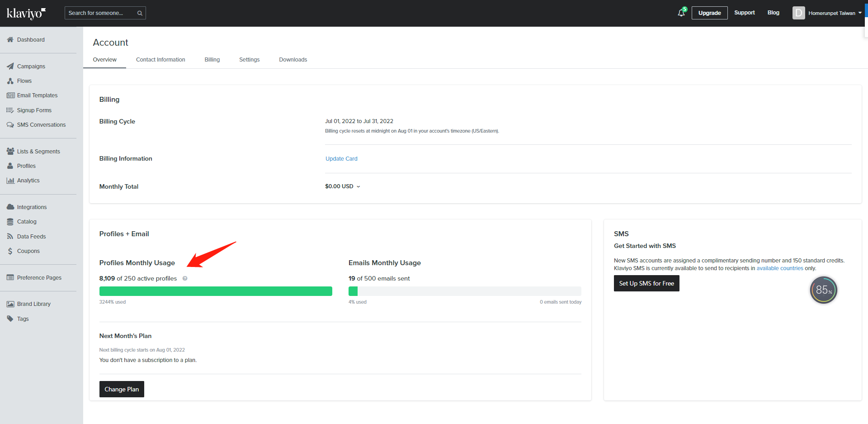Viewport: 868px width, 424px height.
Task: Click the Brand Library image icon
Action: click(x=10, y=304)
